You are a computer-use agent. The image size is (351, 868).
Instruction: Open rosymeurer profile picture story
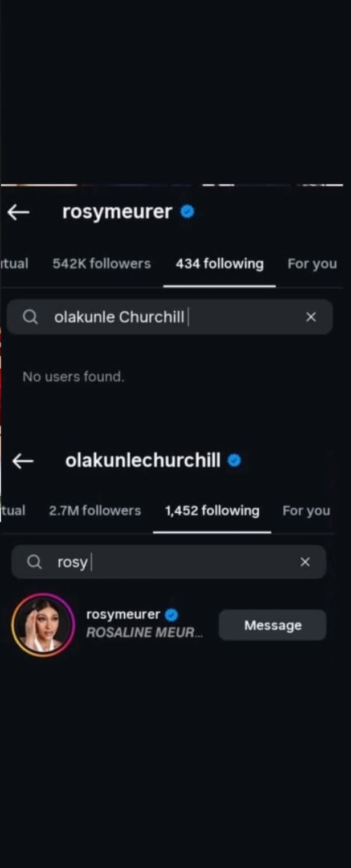coord(43,625)
